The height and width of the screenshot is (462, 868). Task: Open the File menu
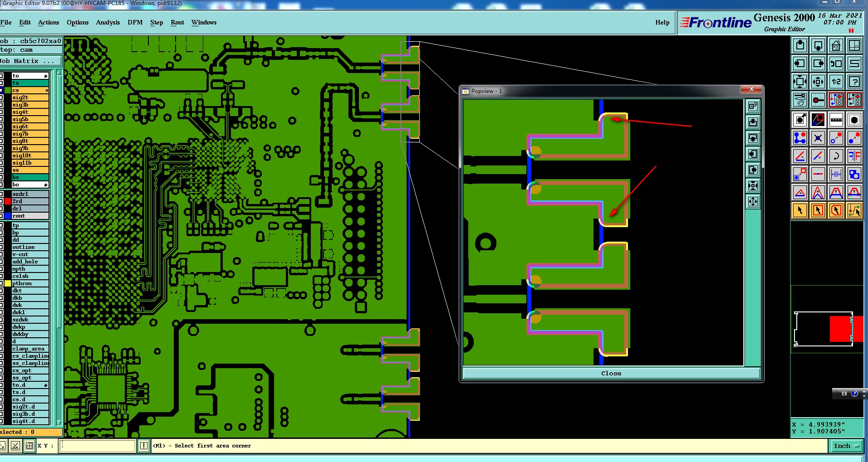tap(6, 22)
